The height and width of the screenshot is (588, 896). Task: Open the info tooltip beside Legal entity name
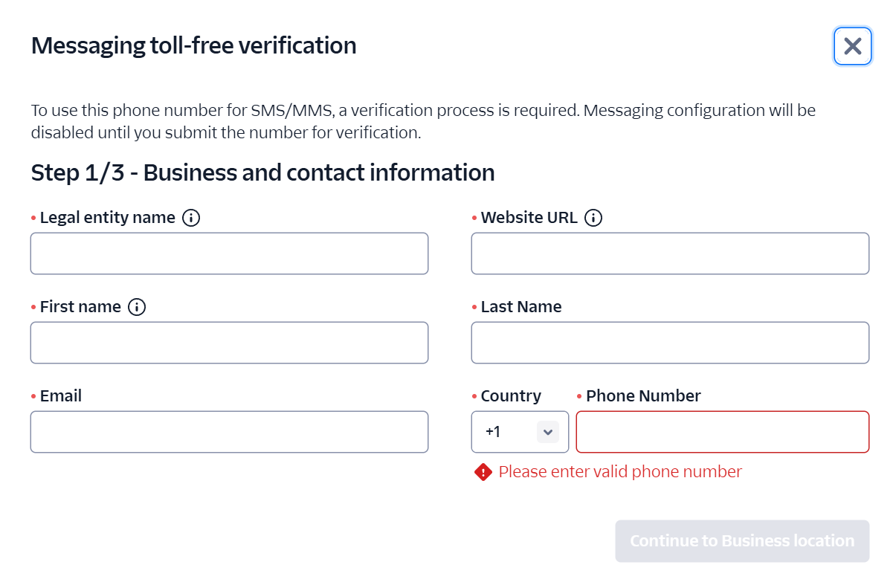(191, 217)
